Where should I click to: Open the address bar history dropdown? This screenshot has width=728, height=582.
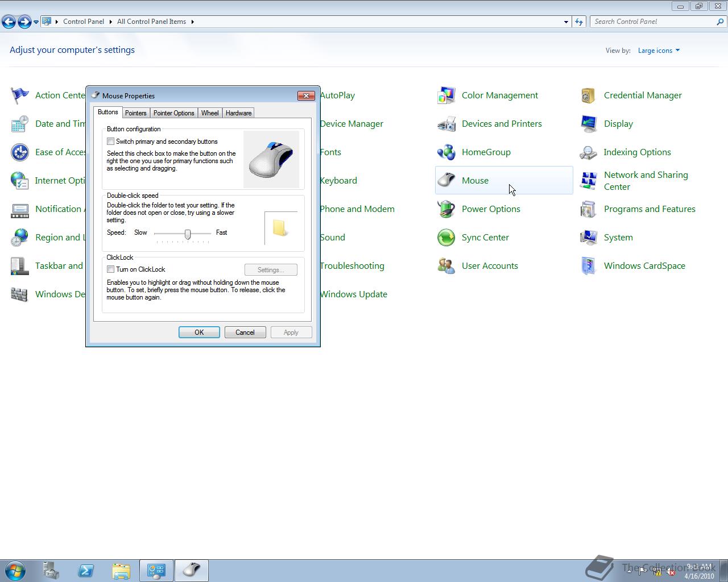click(x=565, y=22)
